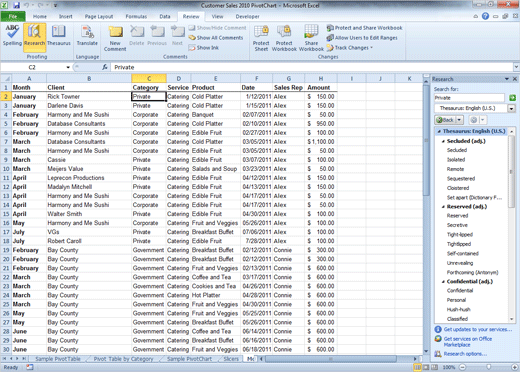Click Get services on Office Marketplace link
Viewport: 520px width, 372px height.
(468, 342)
